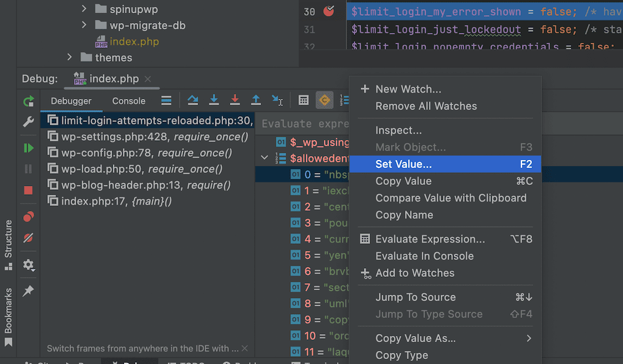Viewport: 623px width, 364px height.
Task: Select the red Force Step Into icon
Action: pyautogui.click(x=234, y=100)
